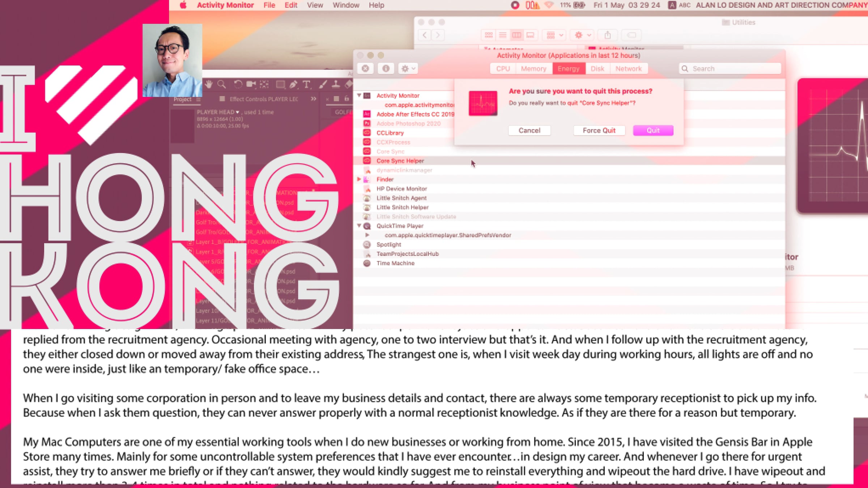Open the View menu

tap(315, 5)
